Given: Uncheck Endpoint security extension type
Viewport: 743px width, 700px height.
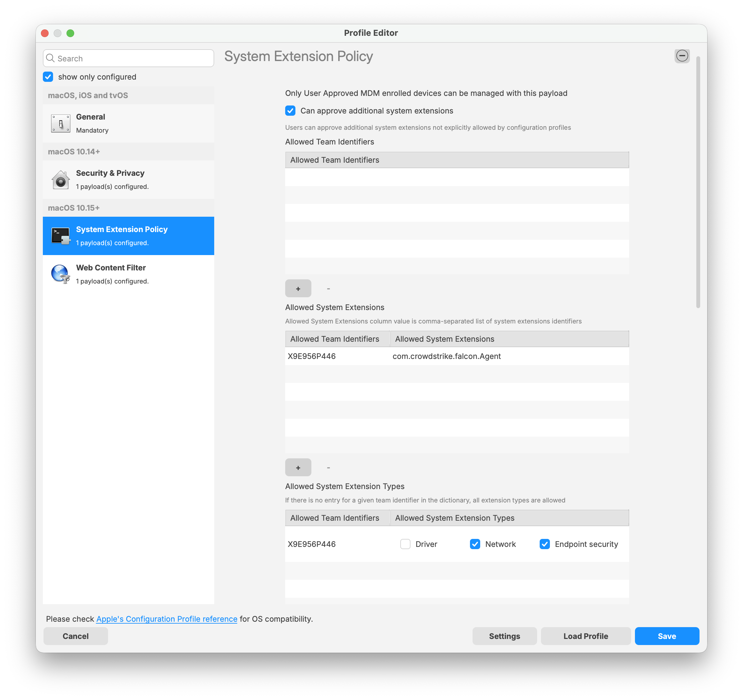Looking at the screenshot, I should pyautogui.click(x=544, y=544).
